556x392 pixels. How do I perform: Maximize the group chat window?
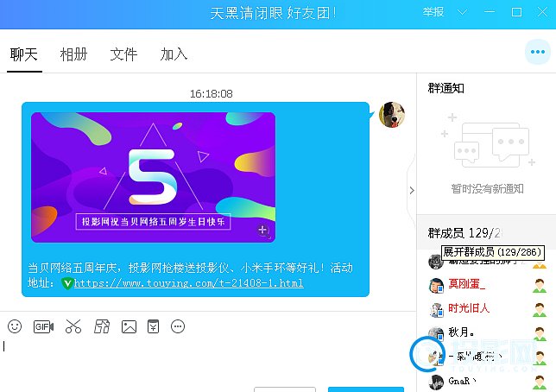[x=516, y=12]
